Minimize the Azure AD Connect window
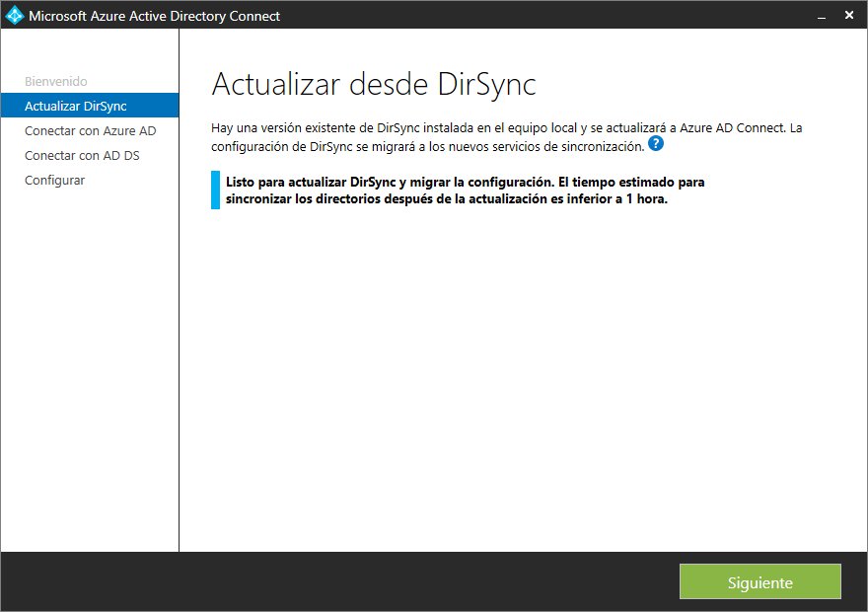 click(822, 16)
